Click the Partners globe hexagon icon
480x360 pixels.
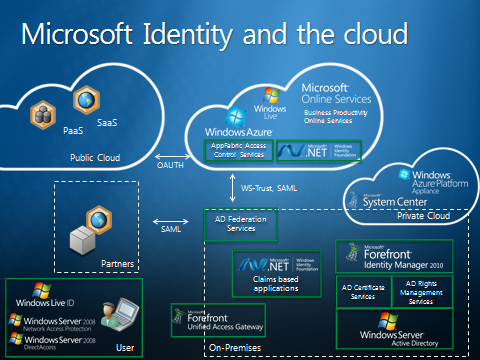[99, 220]
